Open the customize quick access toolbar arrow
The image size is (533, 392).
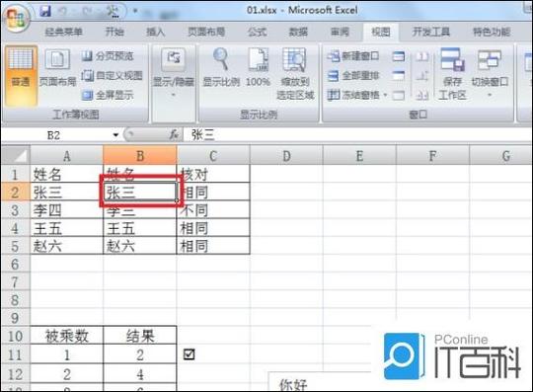[x=135, y=11]
